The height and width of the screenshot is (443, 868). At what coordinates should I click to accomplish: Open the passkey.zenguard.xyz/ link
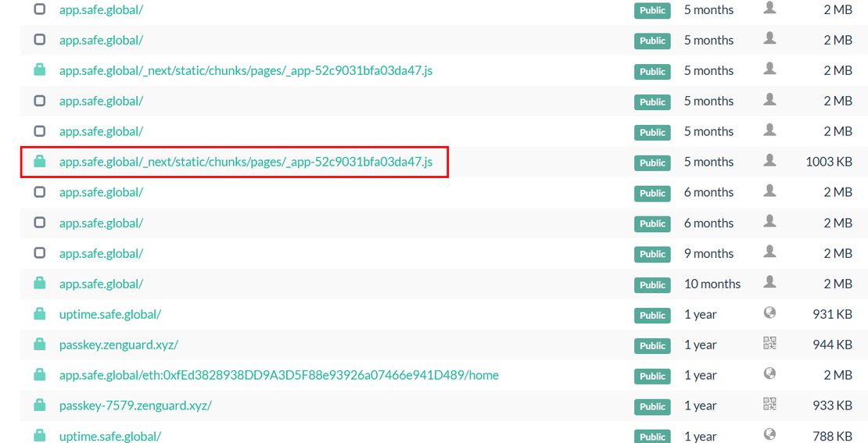click(119, 345)
